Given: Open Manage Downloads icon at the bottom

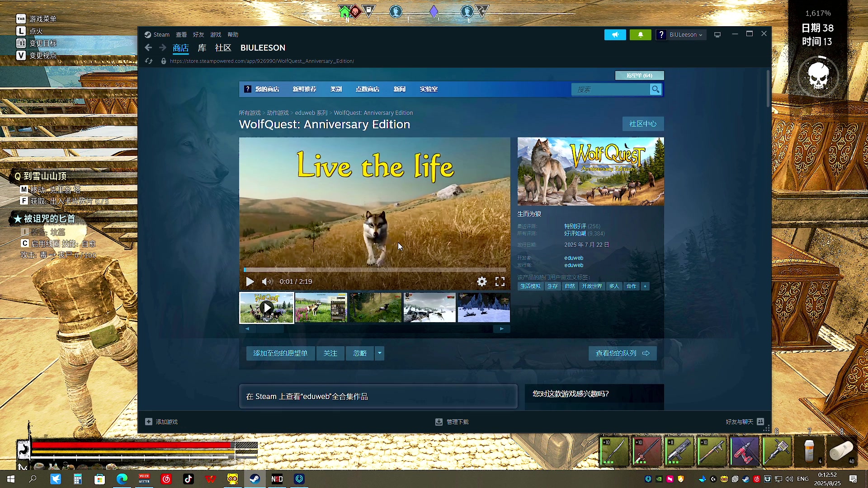Looking at the screenshot, I should 439,422.
